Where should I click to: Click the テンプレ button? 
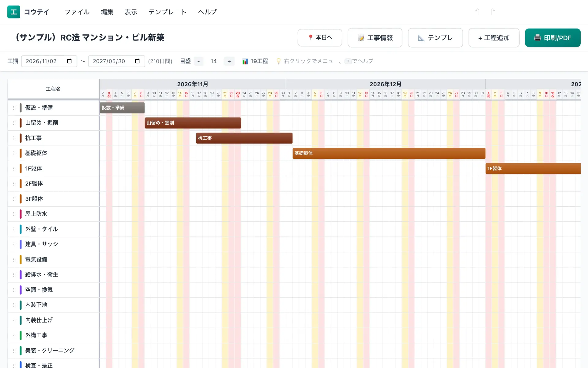[x=435, y=38]
